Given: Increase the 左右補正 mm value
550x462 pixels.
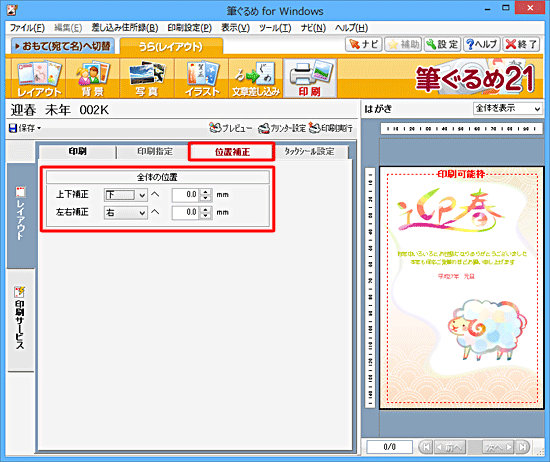Looking at the screenshot, I should coord(206,209).
